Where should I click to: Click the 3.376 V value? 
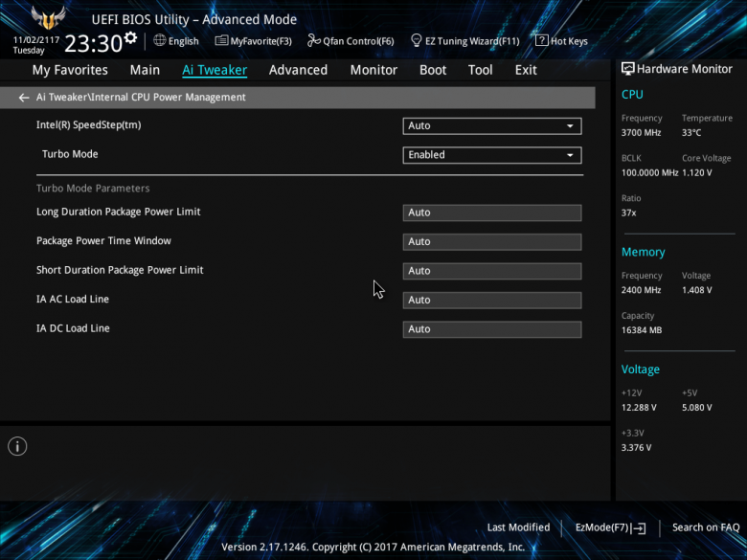pos(636,448)
